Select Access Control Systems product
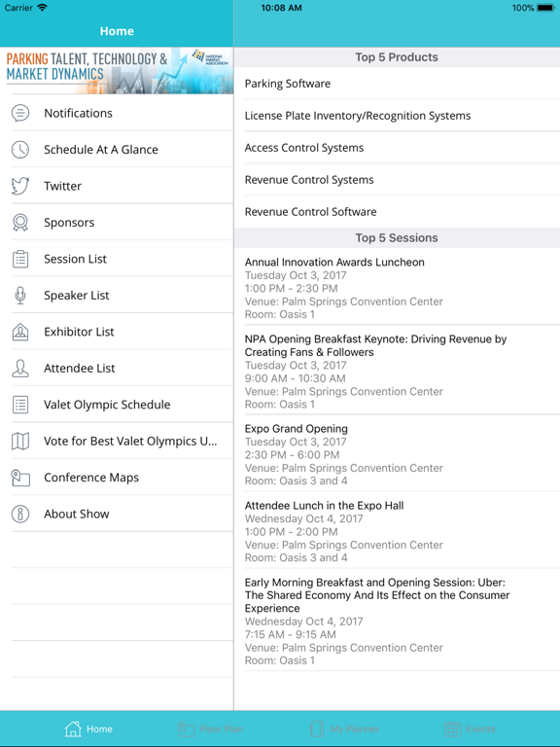Screen dimensions: 560x747 coord(397,148)
